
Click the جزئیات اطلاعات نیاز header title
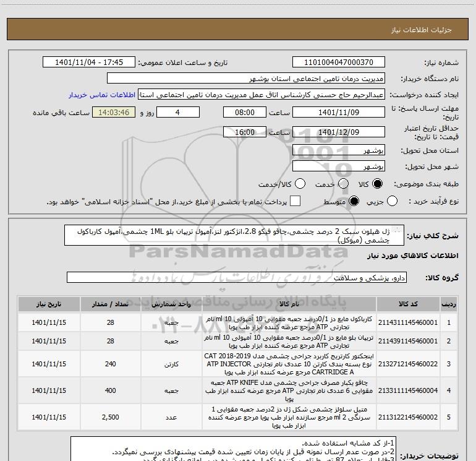pos(421,30)
